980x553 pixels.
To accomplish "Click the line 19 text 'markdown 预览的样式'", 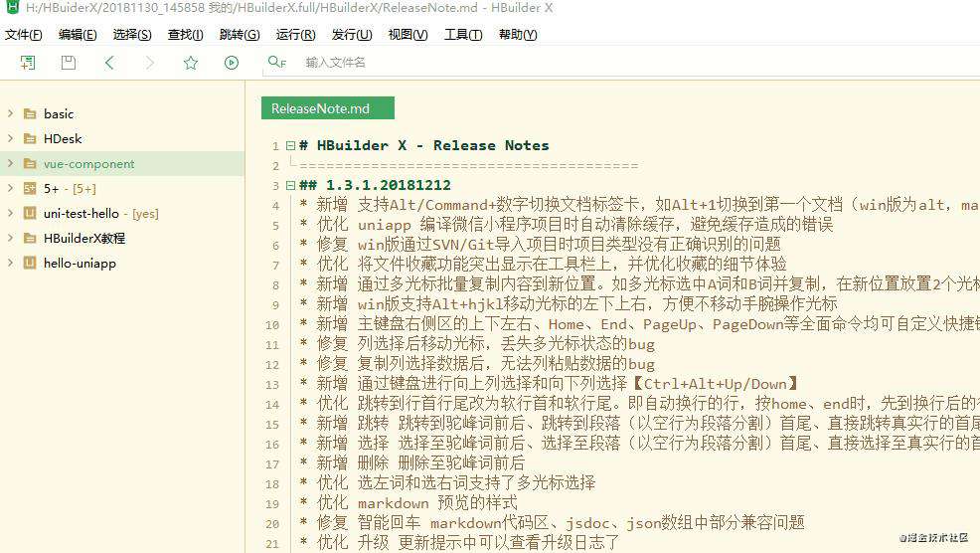I will [437, 503].
